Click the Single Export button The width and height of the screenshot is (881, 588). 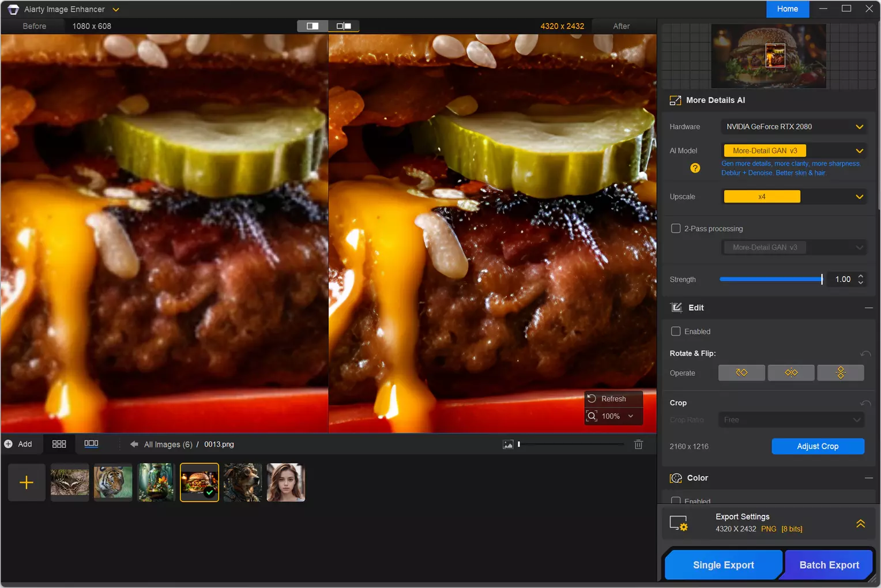tap(723, 565)
